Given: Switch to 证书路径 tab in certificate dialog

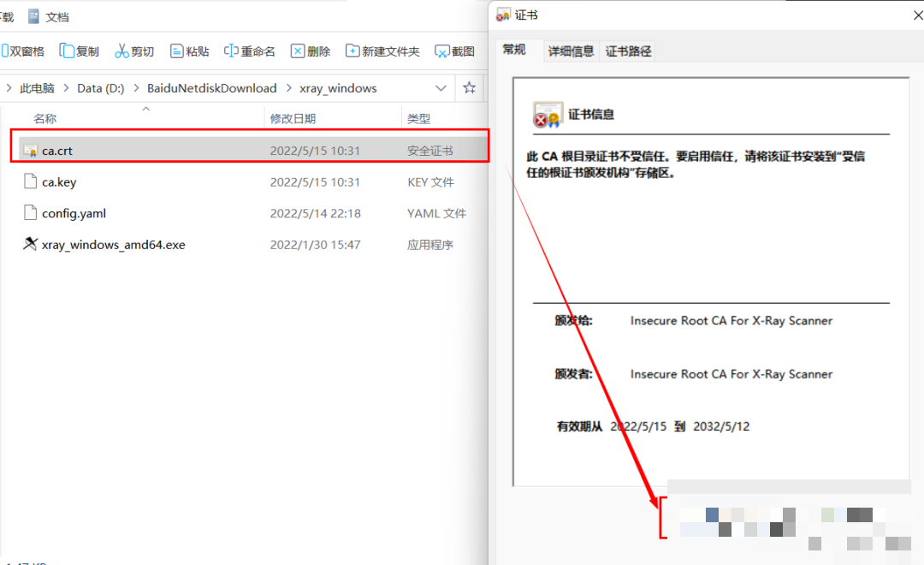Looking at the screenshot, I should pyautogui.click(x=628, y=51).
